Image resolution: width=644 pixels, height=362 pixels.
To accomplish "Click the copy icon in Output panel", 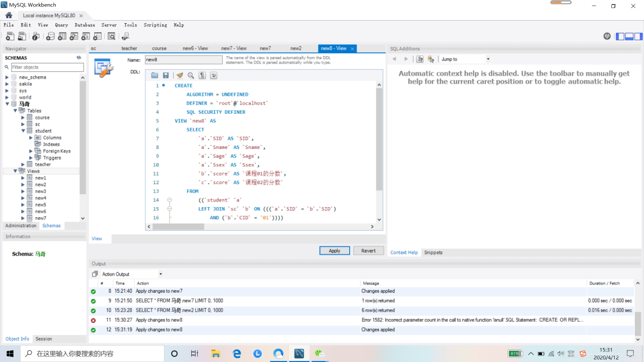I will click(x=95, y=274).
